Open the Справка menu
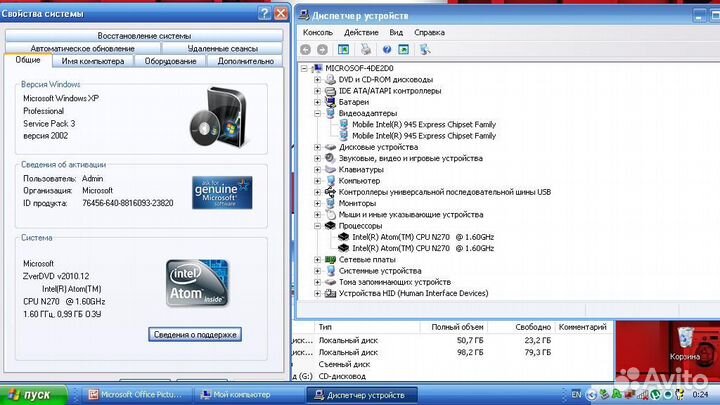720x405 pixels. [429, 33]
